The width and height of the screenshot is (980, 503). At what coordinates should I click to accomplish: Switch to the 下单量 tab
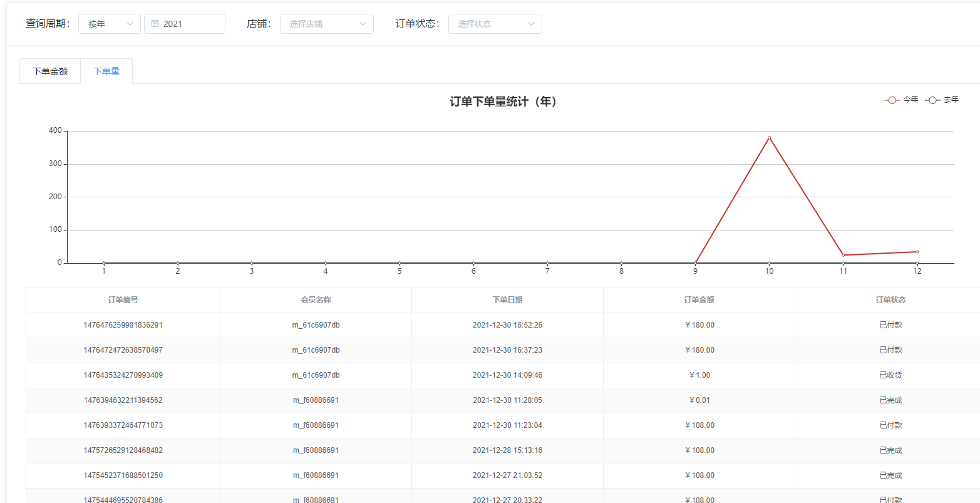106,71
